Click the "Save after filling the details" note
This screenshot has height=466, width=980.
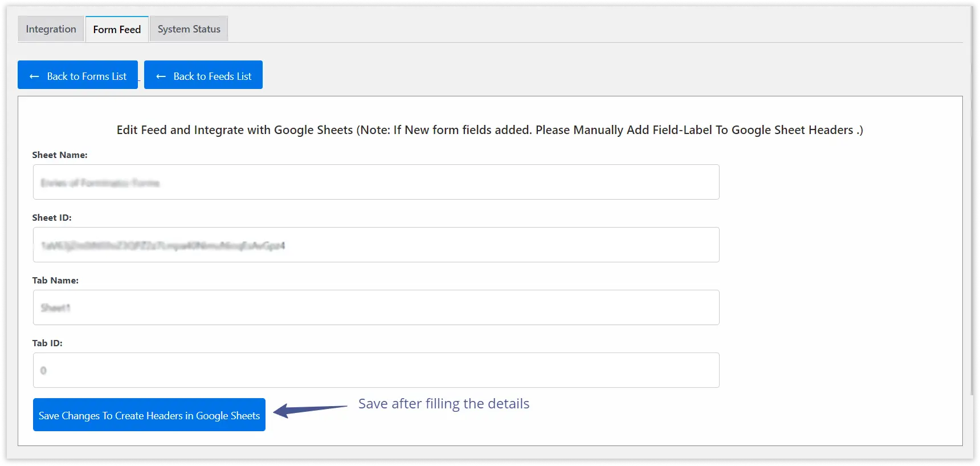pyautogui.click(x=444, y=404)
